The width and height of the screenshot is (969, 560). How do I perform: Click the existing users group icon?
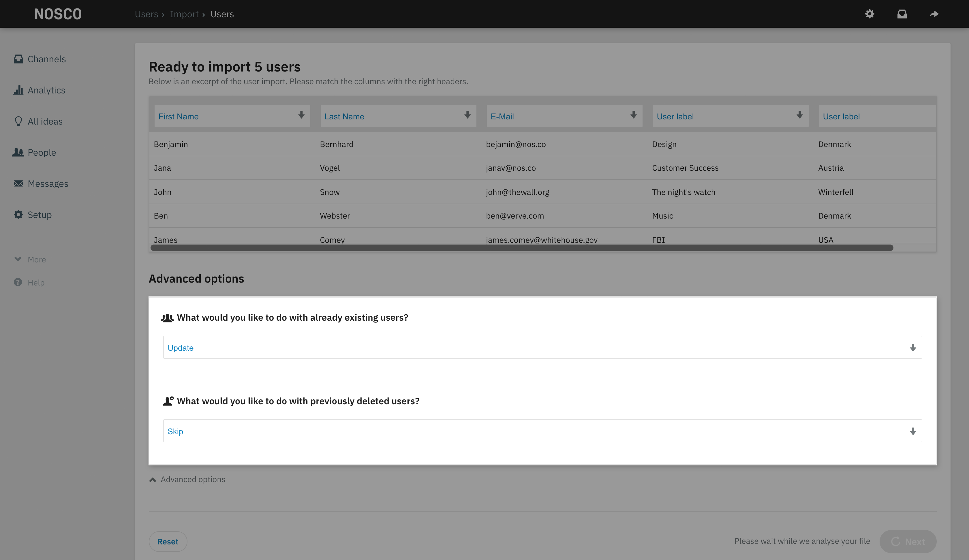tap(167, 318)
